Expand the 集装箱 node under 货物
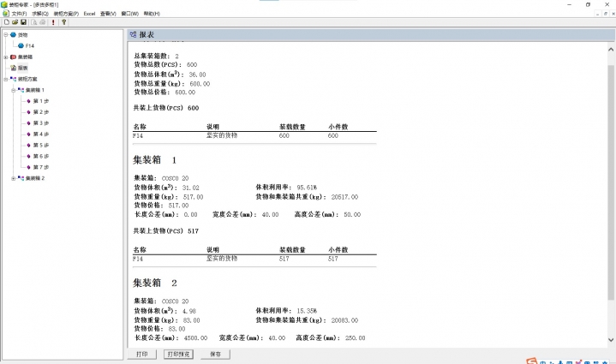Viewport: 616px width, 364px height. (6, 57)
